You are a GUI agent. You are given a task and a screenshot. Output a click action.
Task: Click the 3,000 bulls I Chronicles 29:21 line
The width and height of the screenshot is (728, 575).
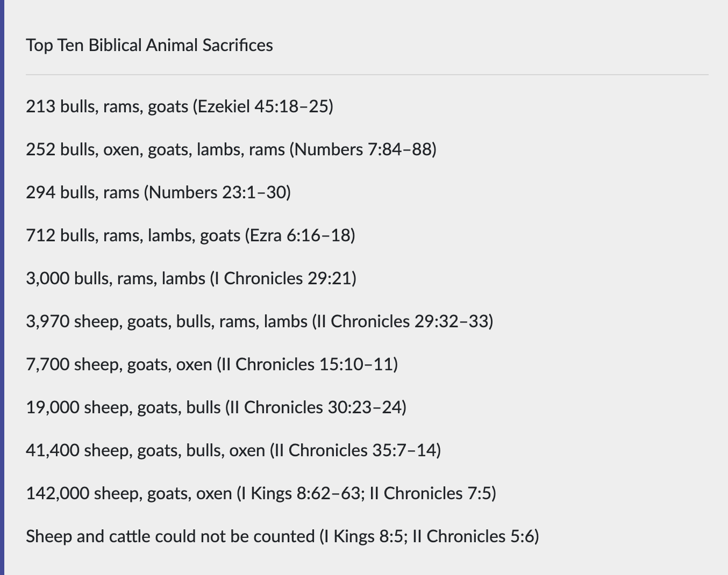pos(191,278)
